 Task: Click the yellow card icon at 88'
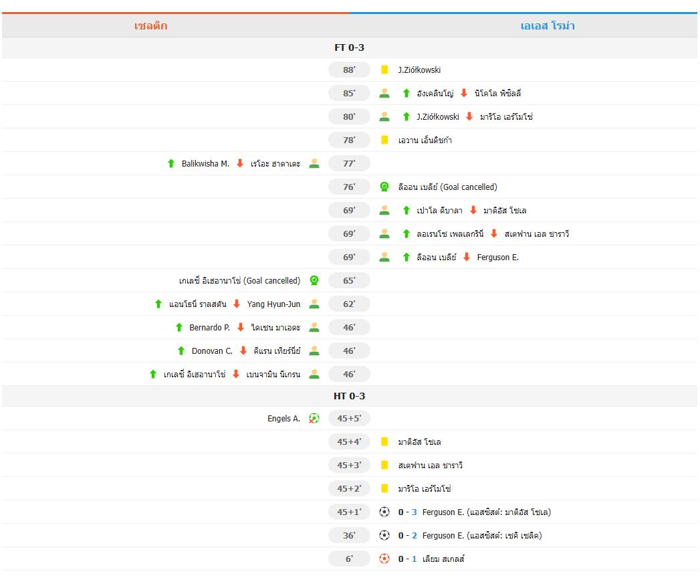point(384,70)
